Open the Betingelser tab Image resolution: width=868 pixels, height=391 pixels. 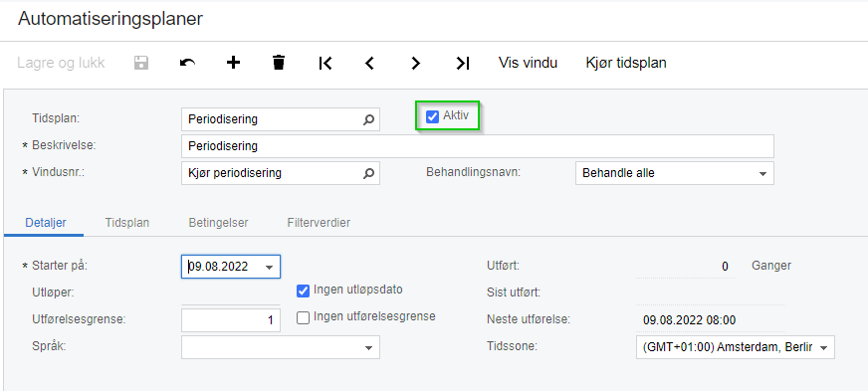click(x=218, y=223)
